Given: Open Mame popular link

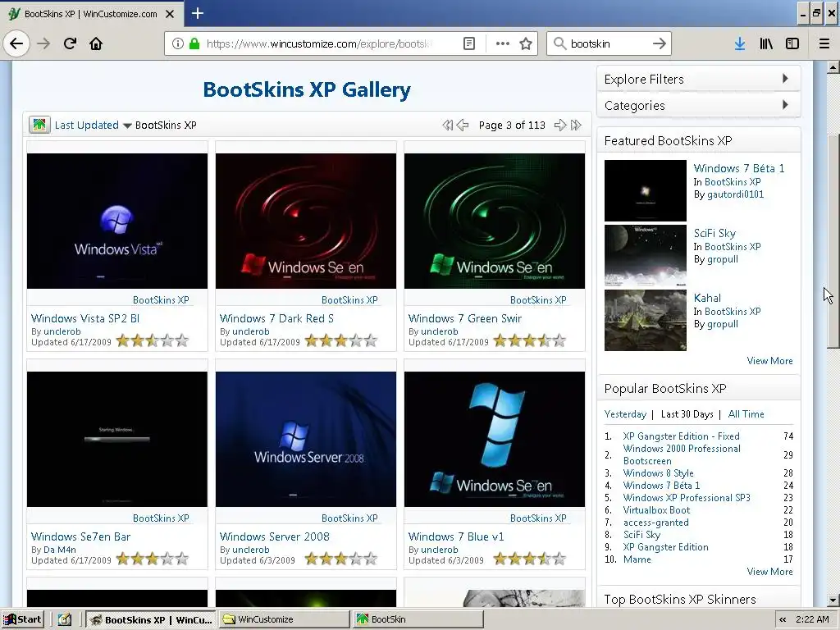Looking at the screenshot, I should point(637,559).
